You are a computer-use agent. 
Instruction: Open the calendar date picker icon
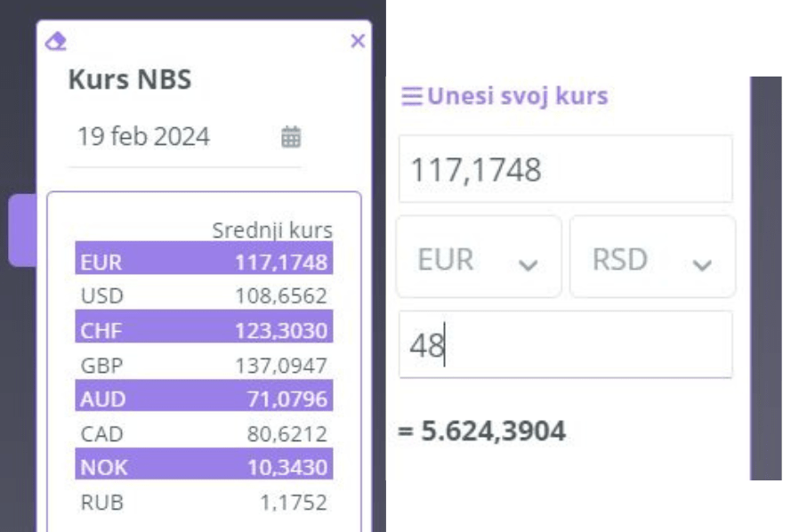(x=291, y=137)
